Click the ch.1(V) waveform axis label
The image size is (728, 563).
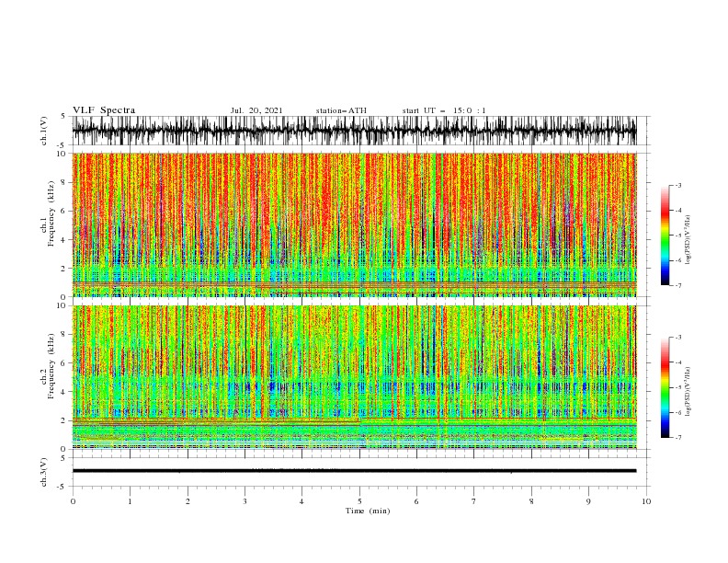pyautogui.click(x=44, y=131)
